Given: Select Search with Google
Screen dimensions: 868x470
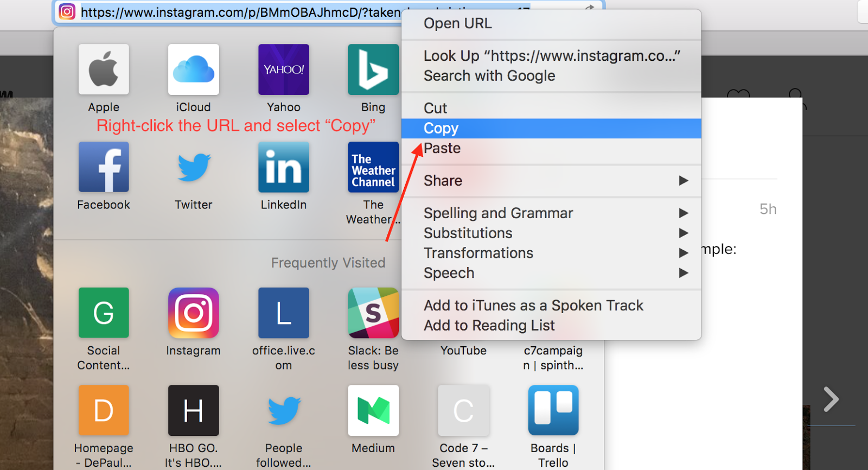Looking at the screenshot, I should (x=551, y=76).
